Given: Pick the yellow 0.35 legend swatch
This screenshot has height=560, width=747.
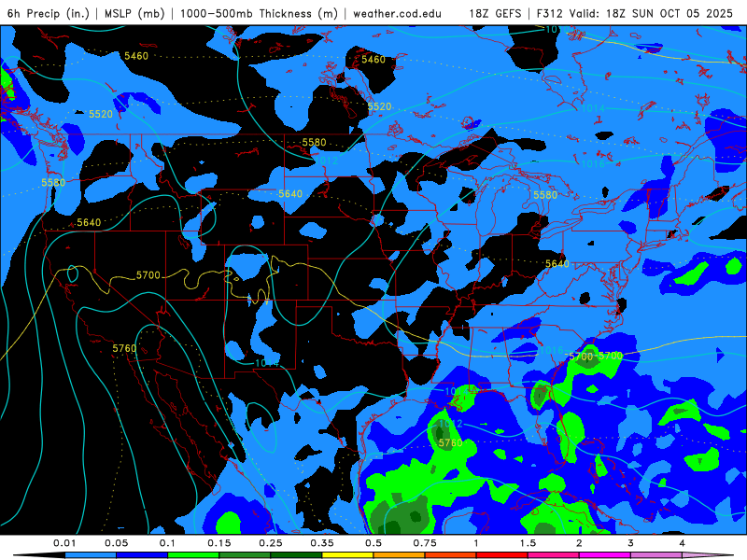Looking at the screenshot, I should coord(347,555).
